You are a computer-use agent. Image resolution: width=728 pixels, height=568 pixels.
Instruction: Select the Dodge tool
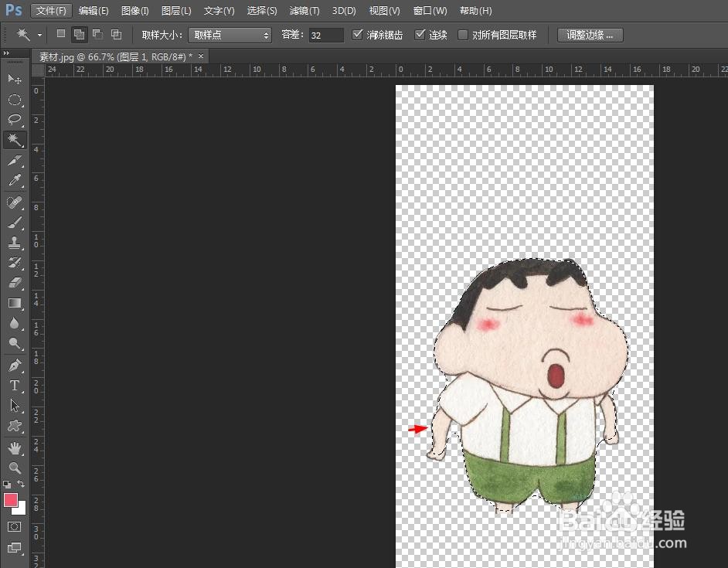(x=15, y=343)
